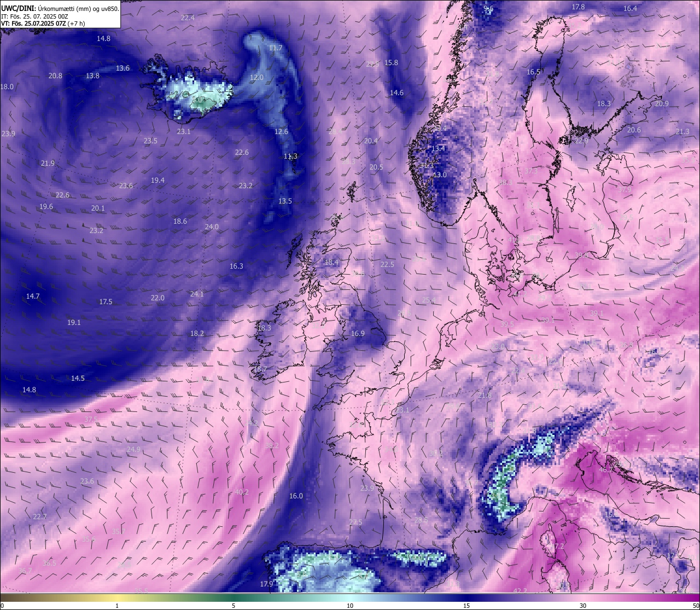700x610 pixels.
Task: Select the 15.8 value label
Action: tap(391, 63)
